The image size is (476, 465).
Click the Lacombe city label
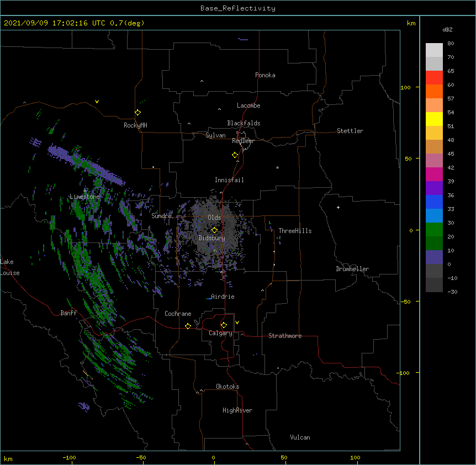(248, 105)
